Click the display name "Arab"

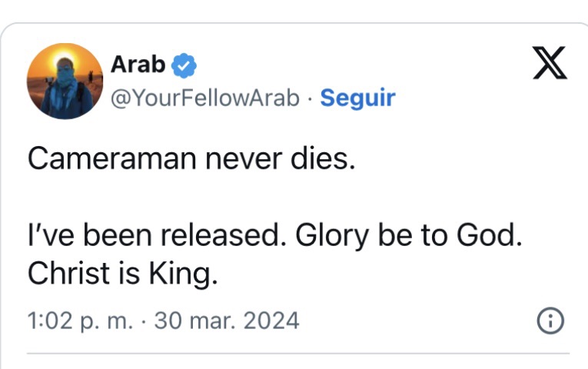tap(138, 65)
